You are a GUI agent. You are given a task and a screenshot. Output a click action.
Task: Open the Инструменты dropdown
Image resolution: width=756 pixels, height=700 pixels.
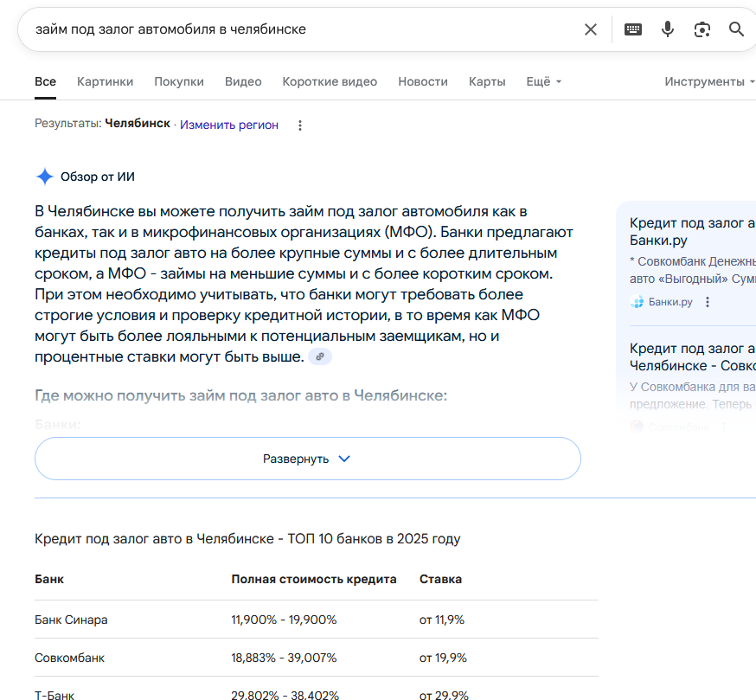pyautogui.click(x=709, y=81)
